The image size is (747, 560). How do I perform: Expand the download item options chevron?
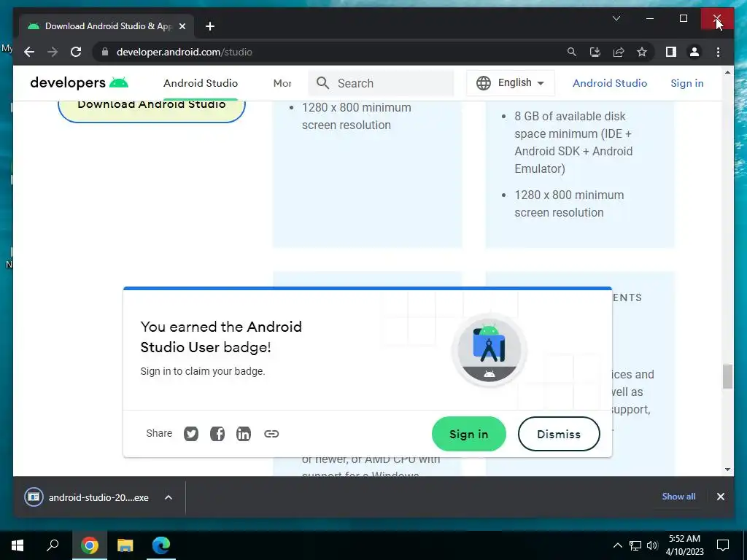169,497
